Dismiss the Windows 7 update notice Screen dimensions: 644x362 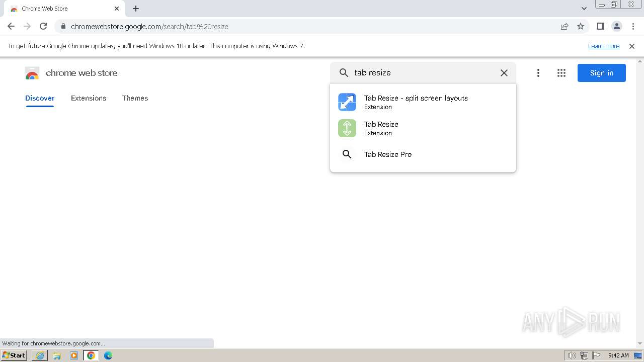tap(632, 46)
